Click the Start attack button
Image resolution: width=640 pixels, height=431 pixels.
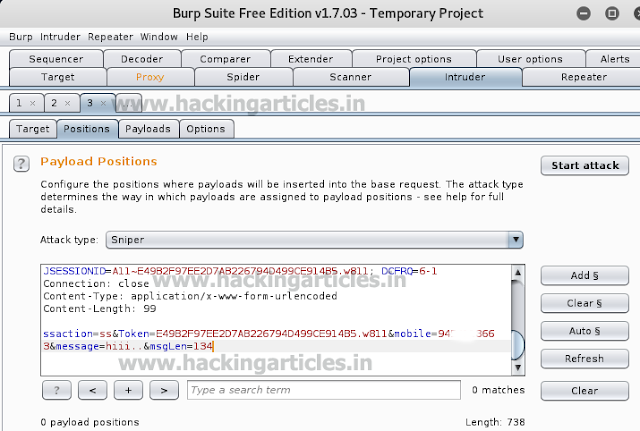click(x=585, y=165)
